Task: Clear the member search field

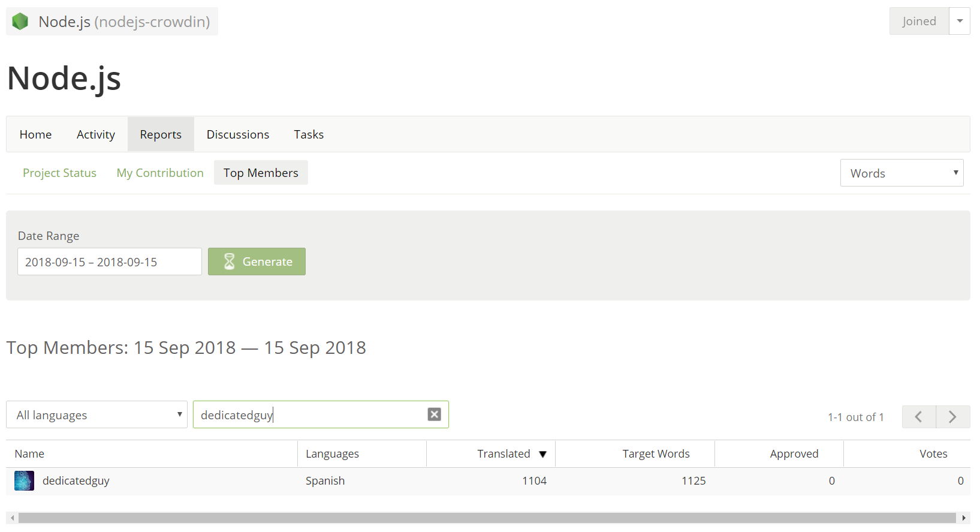Action: point(435,414)
